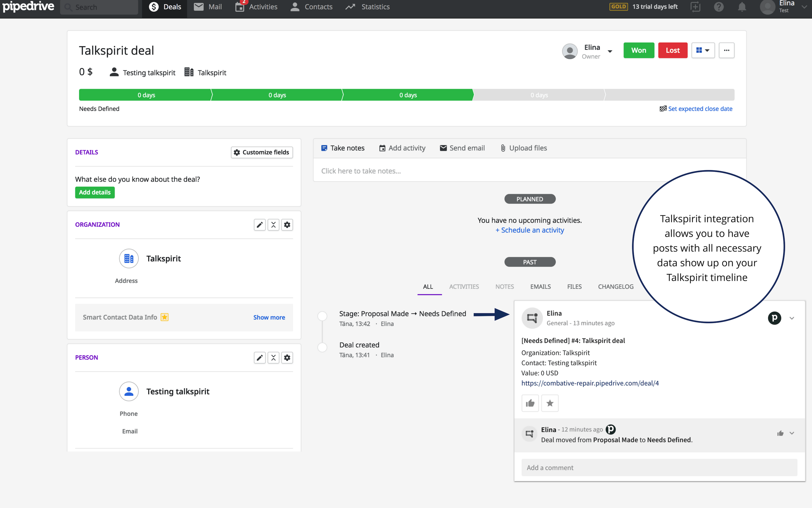Open the Mail menu
Image resolution: width=812 pixels, height=508 pixels.
click(208, 7)
